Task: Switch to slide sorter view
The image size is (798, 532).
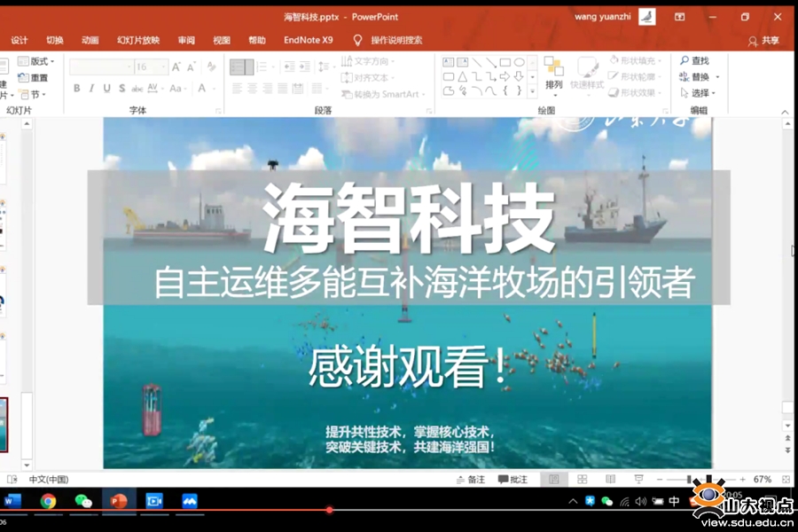Action: [583, 479]
